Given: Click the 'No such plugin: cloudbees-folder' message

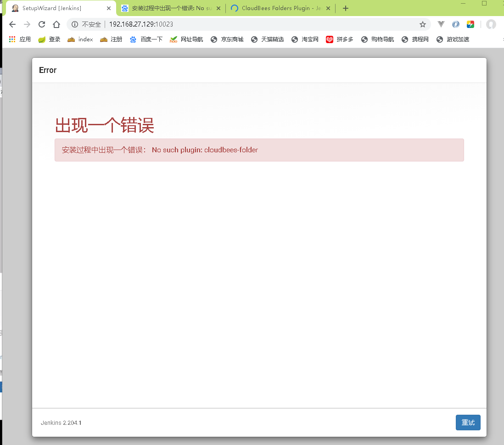Looking at the screenshot, I should coord(205,150).
